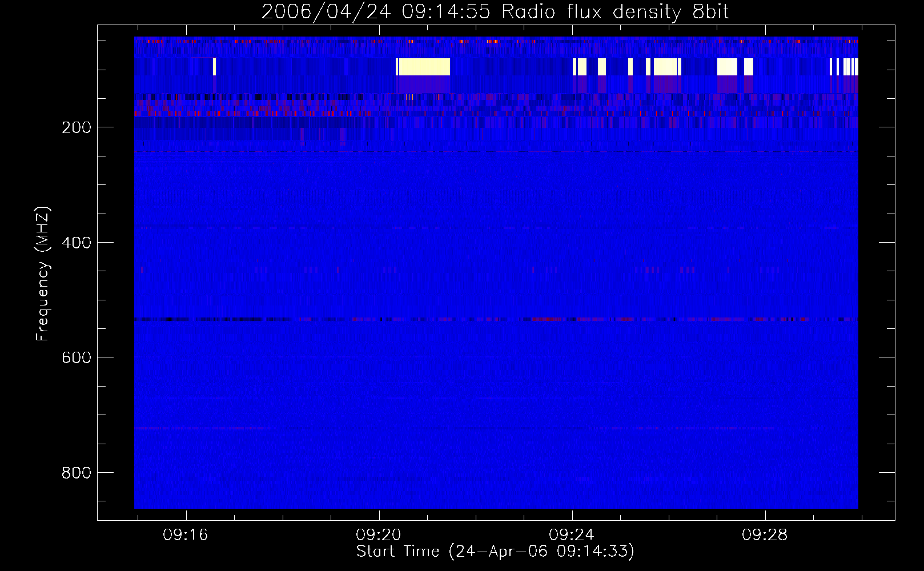Click the plot title '2006/04/24 09:14:55 Radio flux density 8bit'
Screen dimensions: 924x571
495,12
